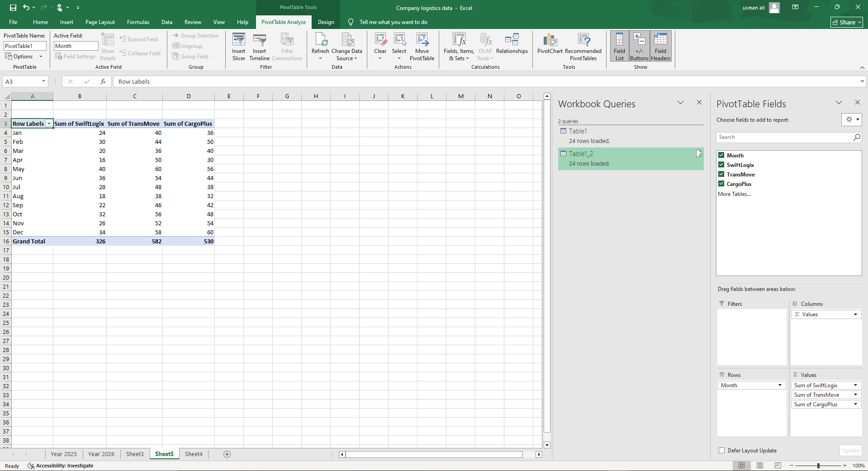
Task: Uncheck the SwiftLogix field checkbox
Action: 721,165
